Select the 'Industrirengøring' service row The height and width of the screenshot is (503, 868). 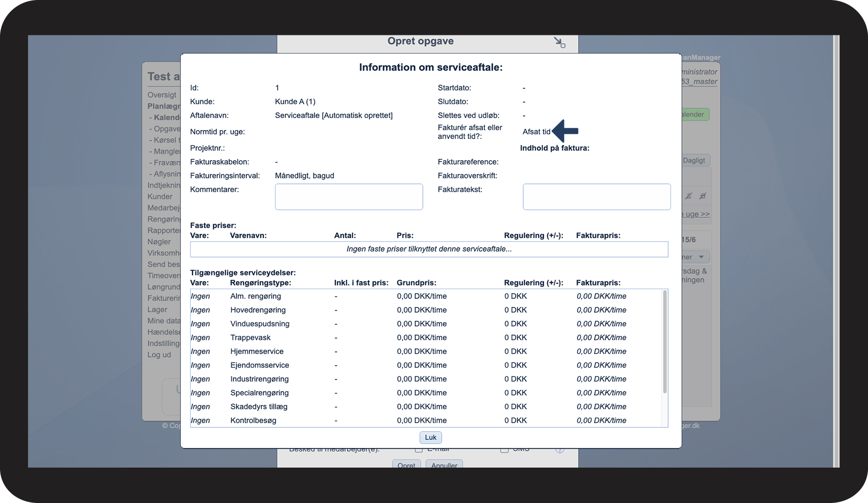tap(426, 379)
